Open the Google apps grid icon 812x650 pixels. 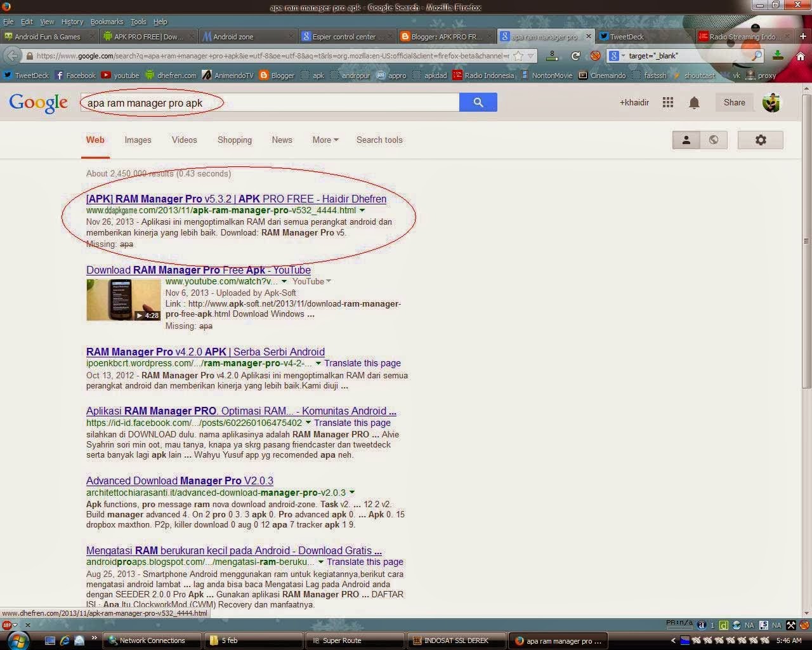tap(667, 102)
